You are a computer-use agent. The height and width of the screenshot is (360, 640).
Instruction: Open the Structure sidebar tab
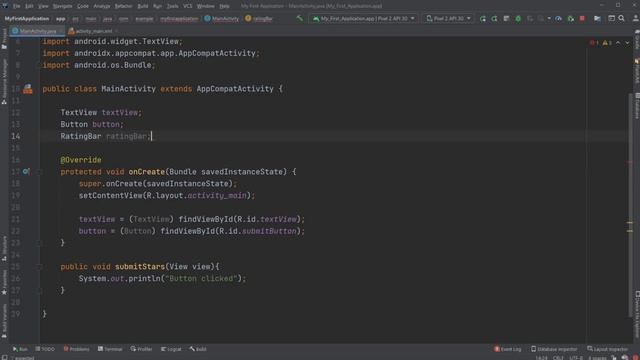coord(4,248)
